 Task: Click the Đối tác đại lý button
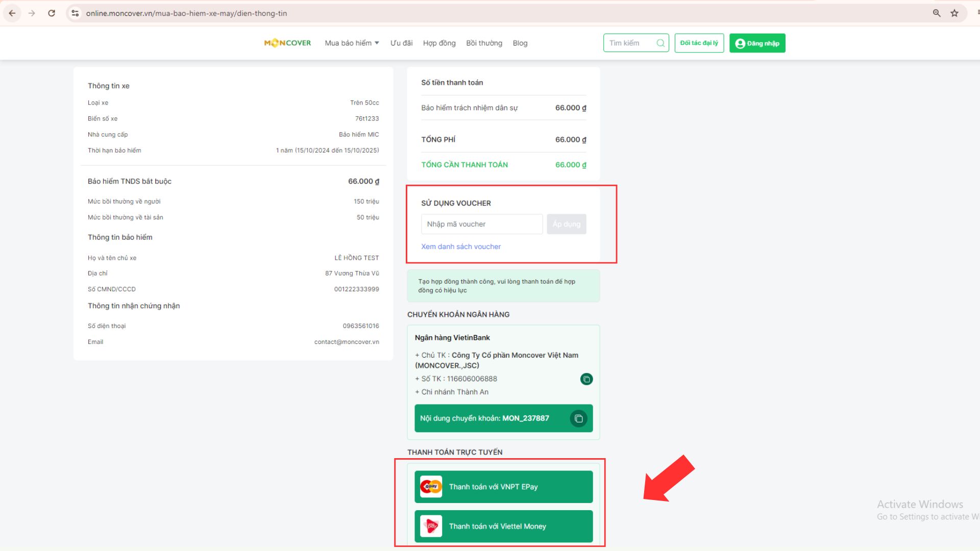(x=699, y=43)
